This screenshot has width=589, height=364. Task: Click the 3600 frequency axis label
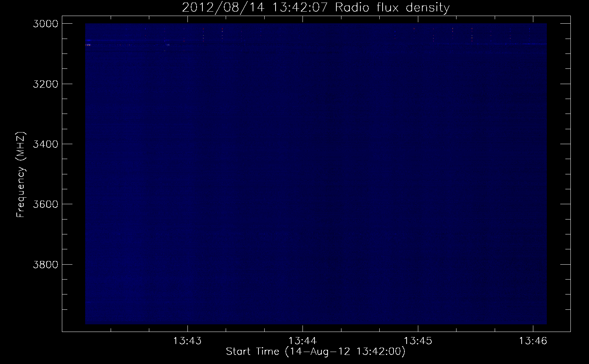45,204
